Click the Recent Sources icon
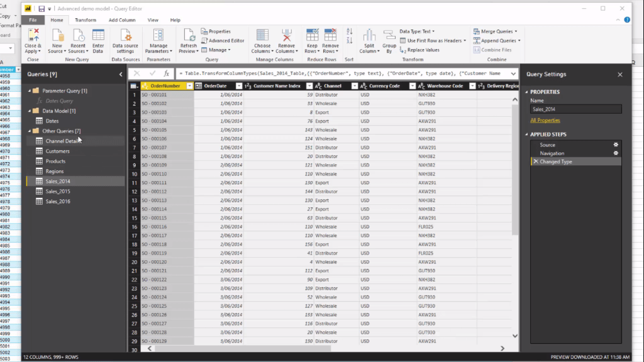 click(77, 36)
